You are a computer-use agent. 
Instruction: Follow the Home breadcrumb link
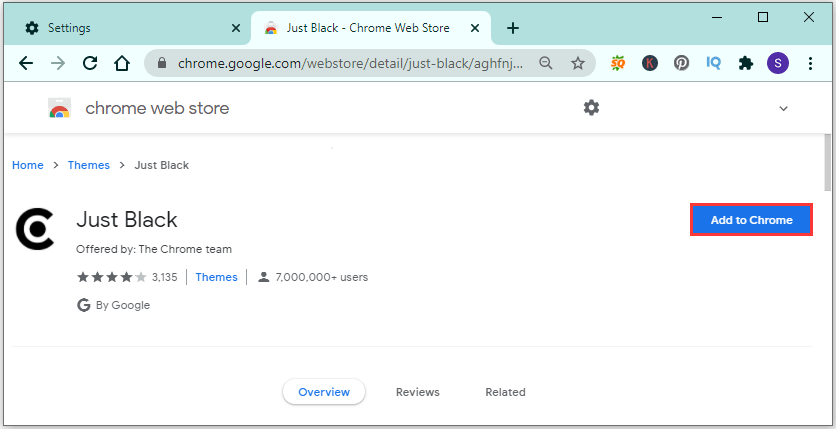point(28,165)
